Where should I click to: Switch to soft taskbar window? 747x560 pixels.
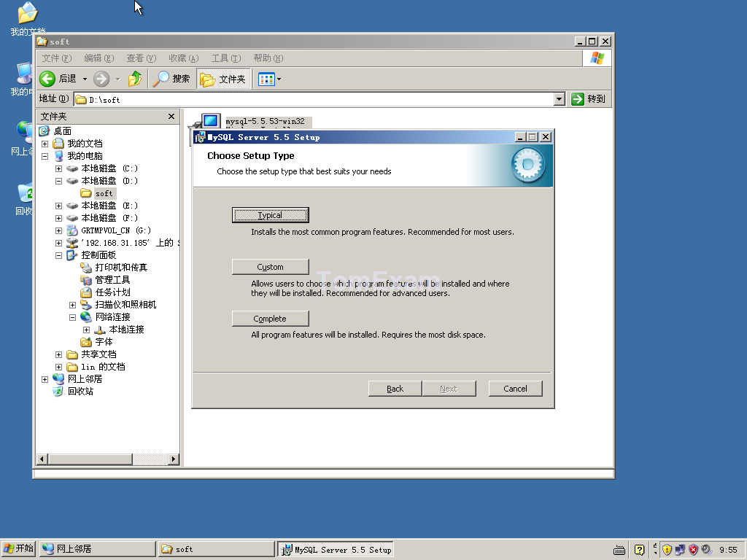217,549
